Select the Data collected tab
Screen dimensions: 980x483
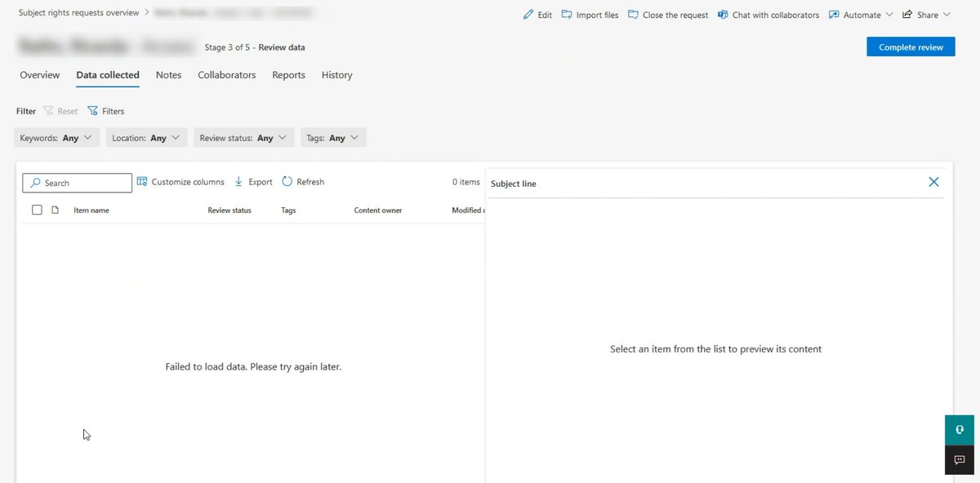(x=108, y=75)
